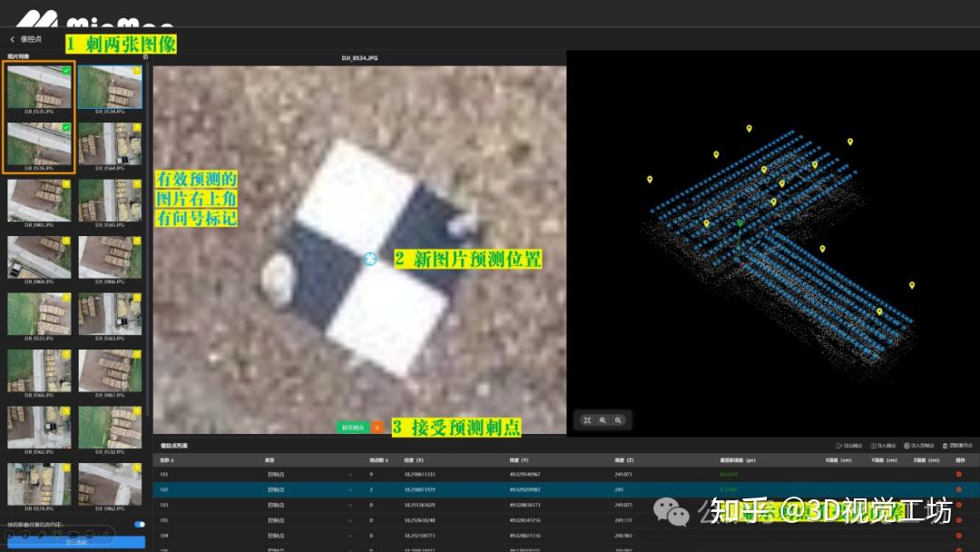Click the trash icon to clear marked points
The height and width of the screenshot is (552, 980).
(x=946, y=445)
